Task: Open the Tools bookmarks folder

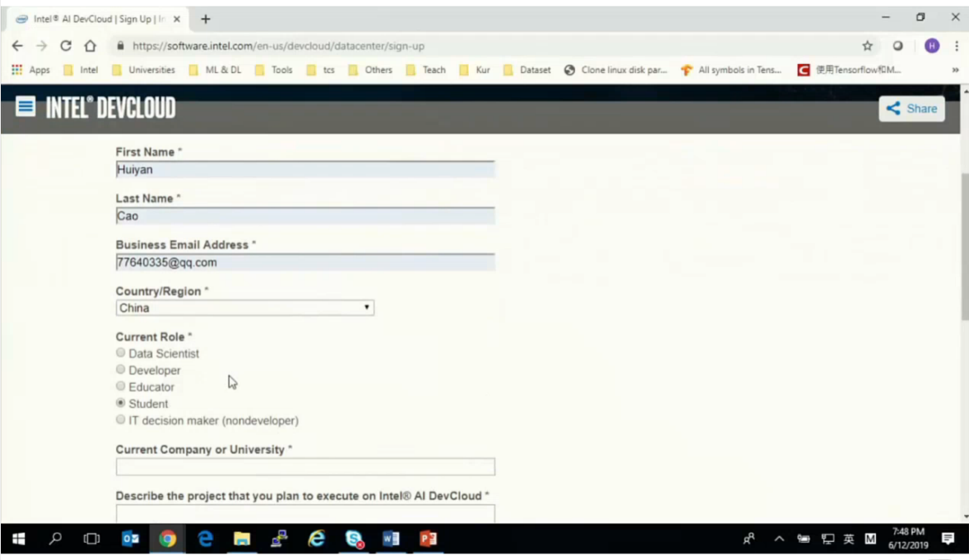Action: [273, 70]
